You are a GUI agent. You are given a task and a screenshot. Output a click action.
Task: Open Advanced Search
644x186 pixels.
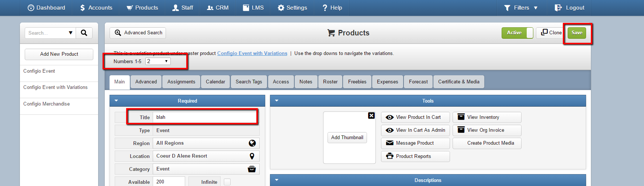tap(138, 33)
